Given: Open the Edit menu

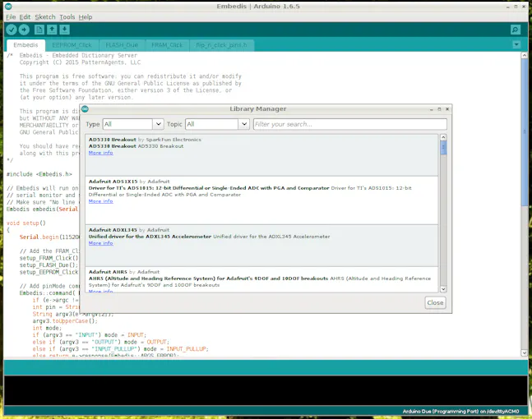Looking at the screenshot, I should pos(25,17).
